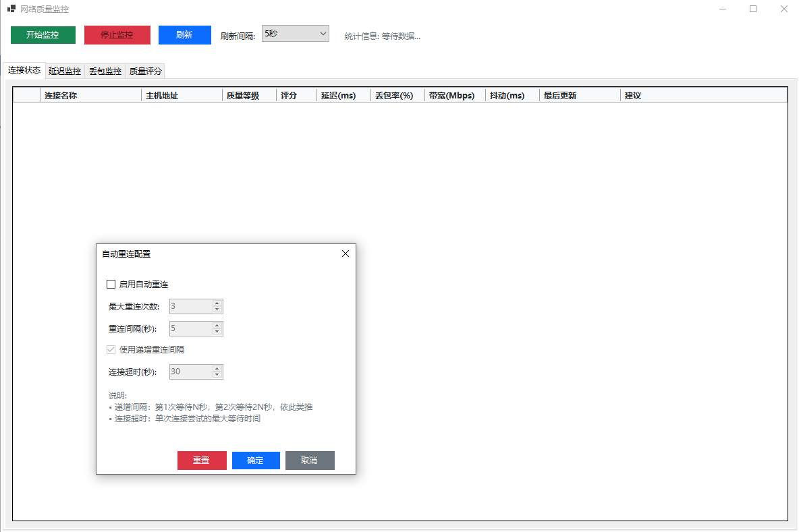
Task: Open the 丢包监控 tab
Action: 105,71
